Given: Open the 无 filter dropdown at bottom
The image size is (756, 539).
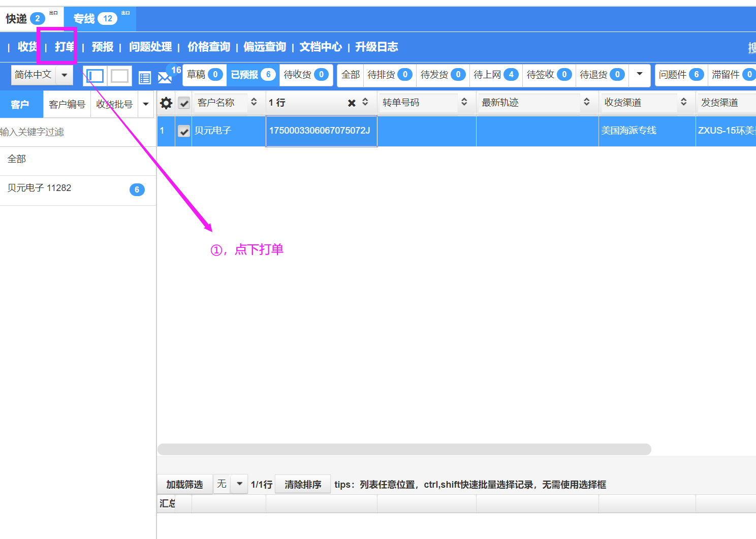Looking at the screenshot, I should pos(239,484).
